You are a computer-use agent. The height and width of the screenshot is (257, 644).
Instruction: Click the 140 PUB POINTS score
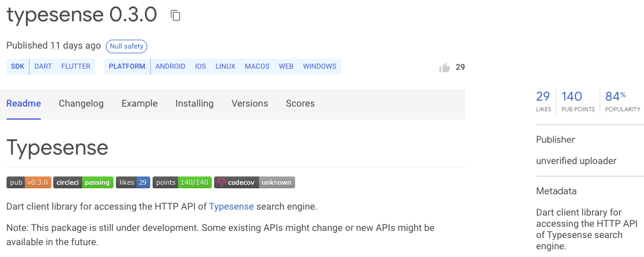coord(578,101)
